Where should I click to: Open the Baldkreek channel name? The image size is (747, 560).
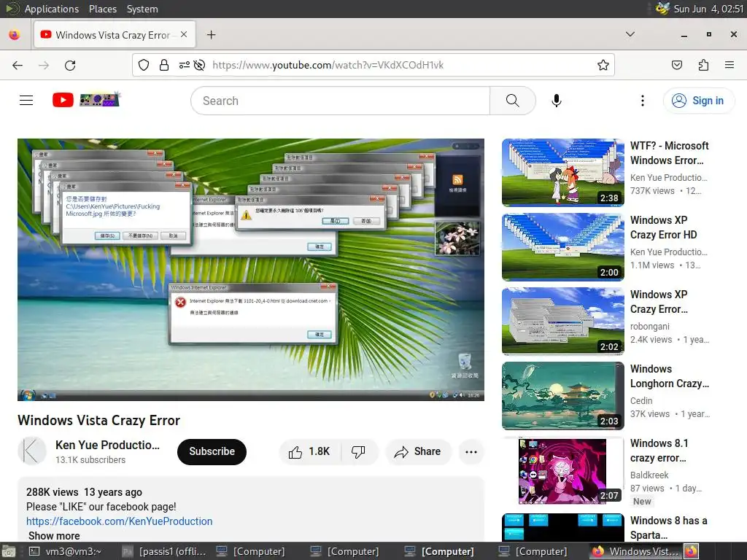point(649,475)
